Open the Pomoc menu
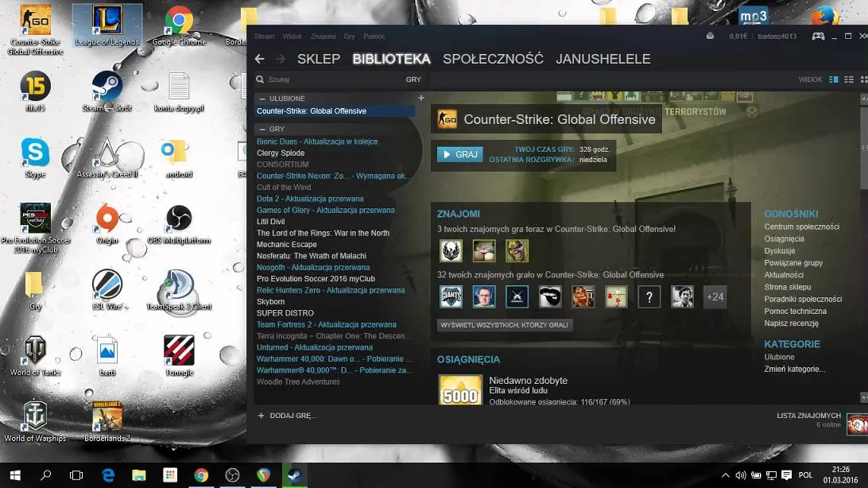This screenshot has height=488, width=868. coord(374,37)
